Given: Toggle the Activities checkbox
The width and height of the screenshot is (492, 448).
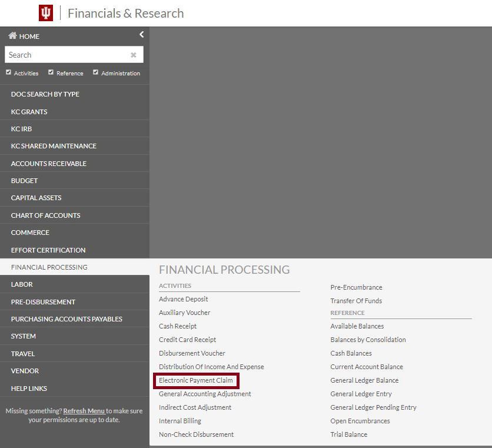Looking at the screenshot, I should pyautogui.click(x=8, y=72).
